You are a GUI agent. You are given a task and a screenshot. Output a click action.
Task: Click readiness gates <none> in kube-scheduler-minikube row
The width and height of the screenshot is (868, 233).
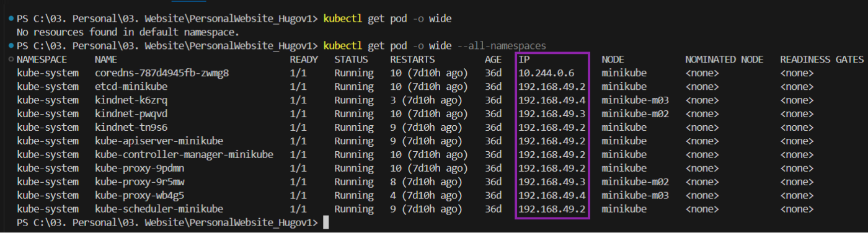coord(797,209)
